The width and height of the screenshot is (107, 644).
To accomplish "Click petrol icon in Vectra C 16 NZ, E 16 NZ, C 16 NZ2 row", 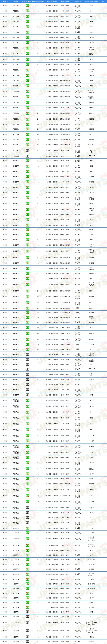I will [x=27, y=539].
